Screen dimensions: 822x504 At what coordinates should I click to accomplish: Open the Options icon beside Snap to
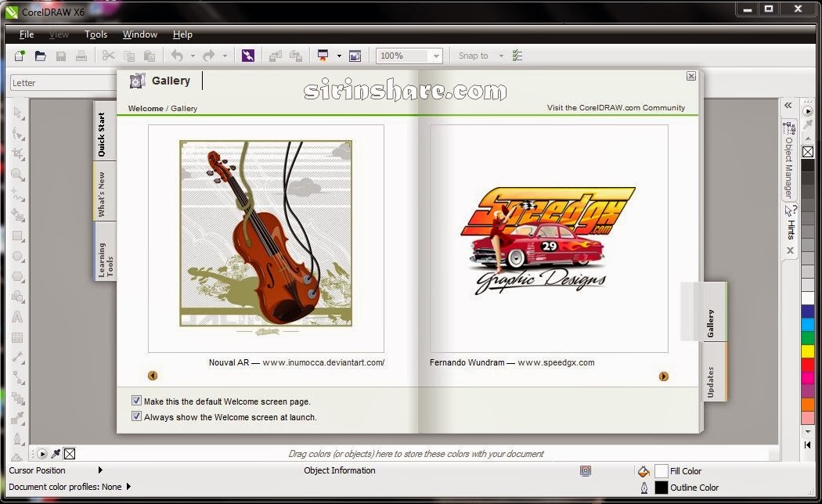(517, 56)
